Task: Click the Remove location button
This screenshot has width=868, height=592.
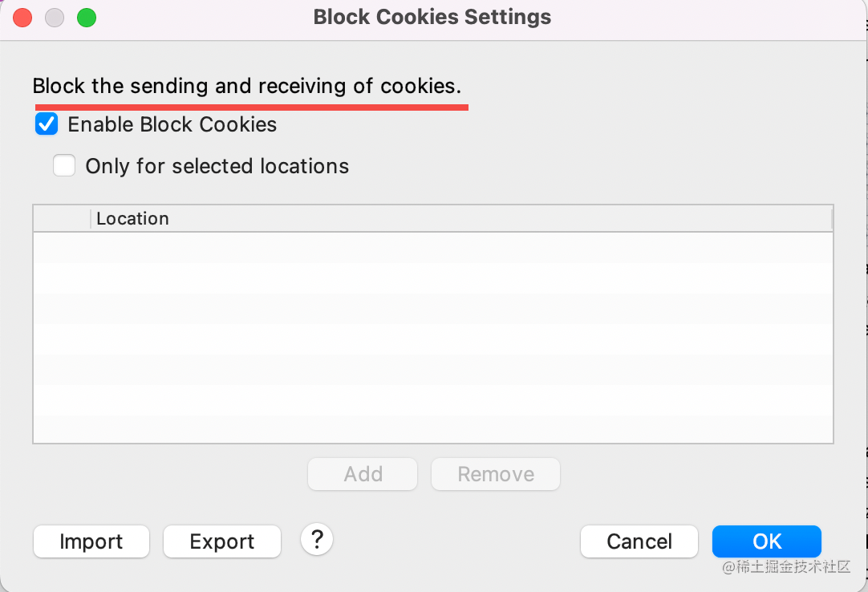Action: coord(495,474)
